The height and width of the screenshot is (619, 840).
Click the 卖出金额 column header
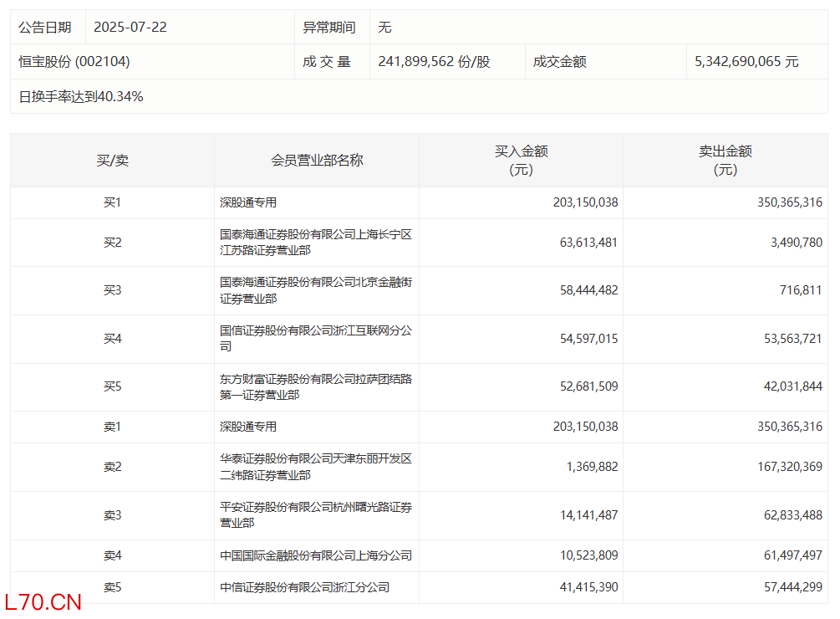[725, 161]
